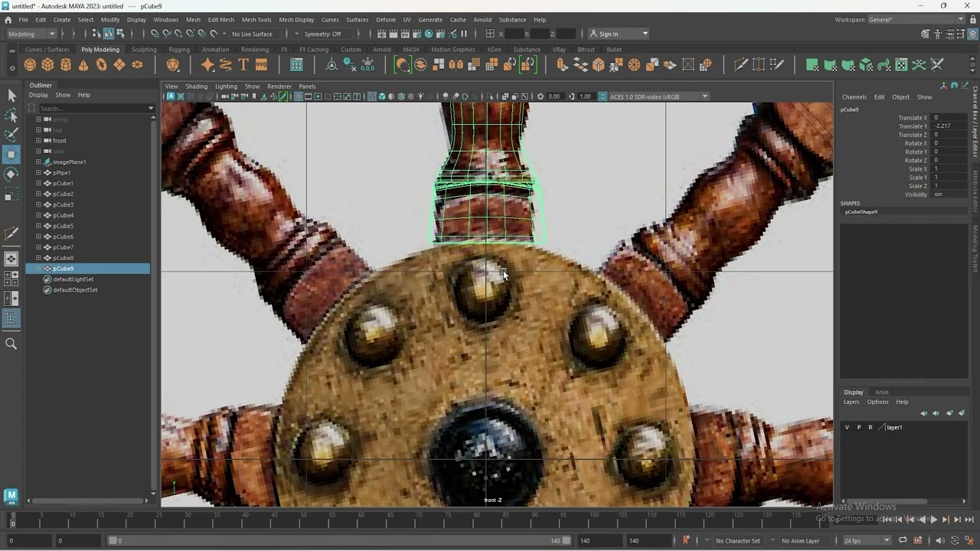Click the polygon Type text tool icon
This screenshot has width=980, height=551.
coord(243,65)
